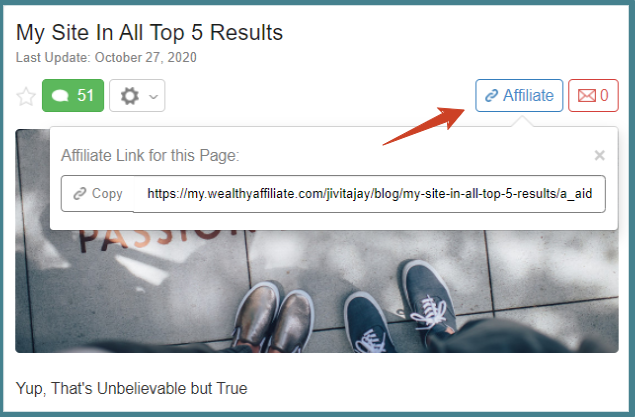Screen dimensions: 635x417
Task: Click the Last Update October 27, 2020 text
Action: click(x=106, y=57)
